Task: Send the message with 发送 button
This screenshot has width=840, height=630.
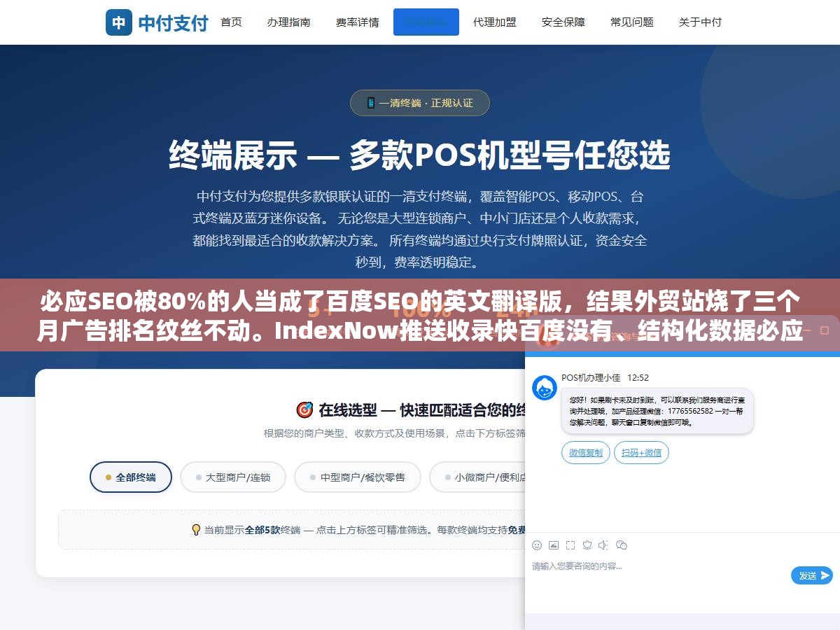Action: [812, 575]
